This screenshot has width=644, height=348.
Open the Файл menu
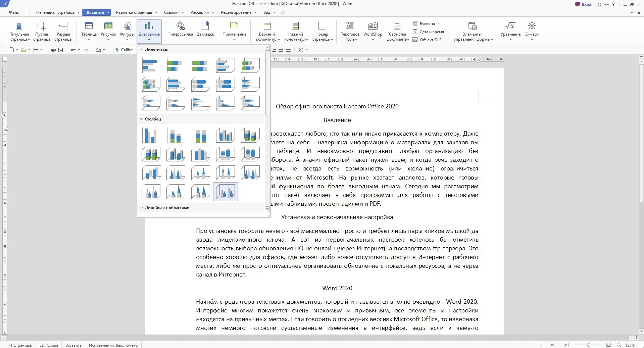14,12
